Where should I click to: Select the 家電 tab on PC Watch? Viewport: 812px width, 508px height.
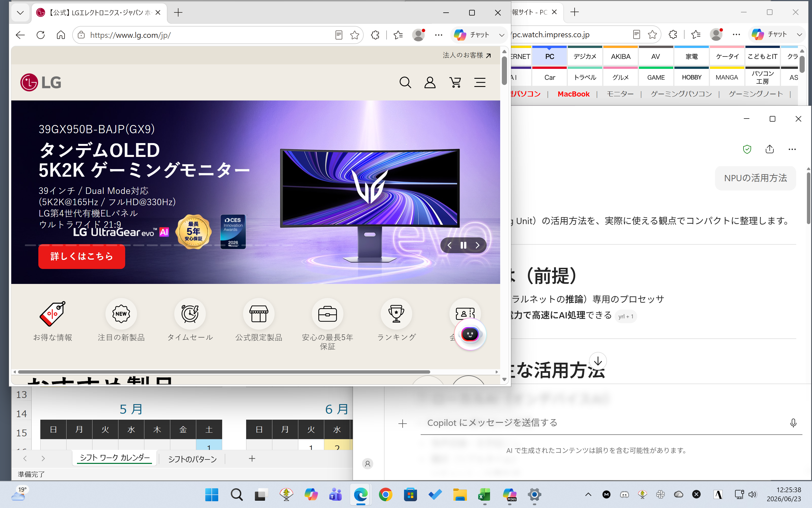pyautogui.click(x=692, y=56)
